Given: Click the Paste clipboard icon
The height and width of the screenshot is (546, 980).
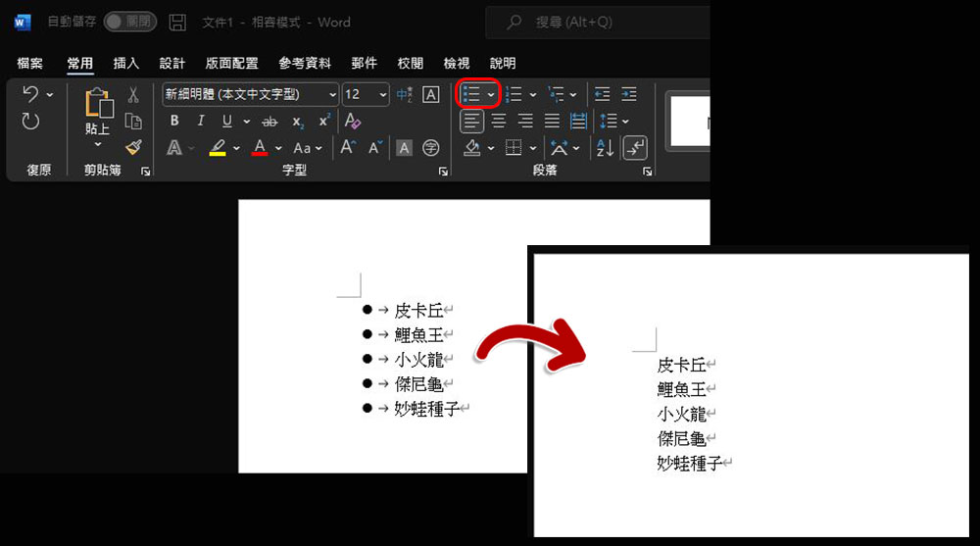Looking at the screenshot, I should coord(99,103).
